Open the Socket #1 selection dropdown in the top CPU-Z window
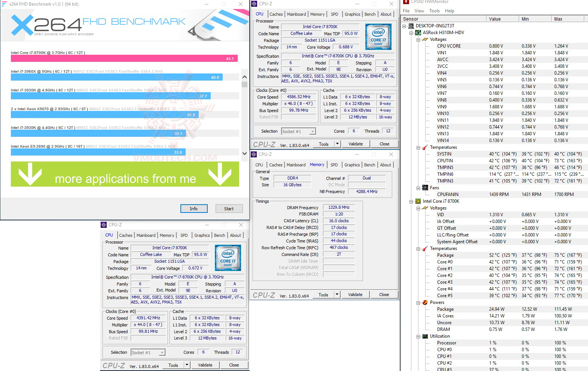The height and width of the screenshot is (371, 588). point(313,132)
